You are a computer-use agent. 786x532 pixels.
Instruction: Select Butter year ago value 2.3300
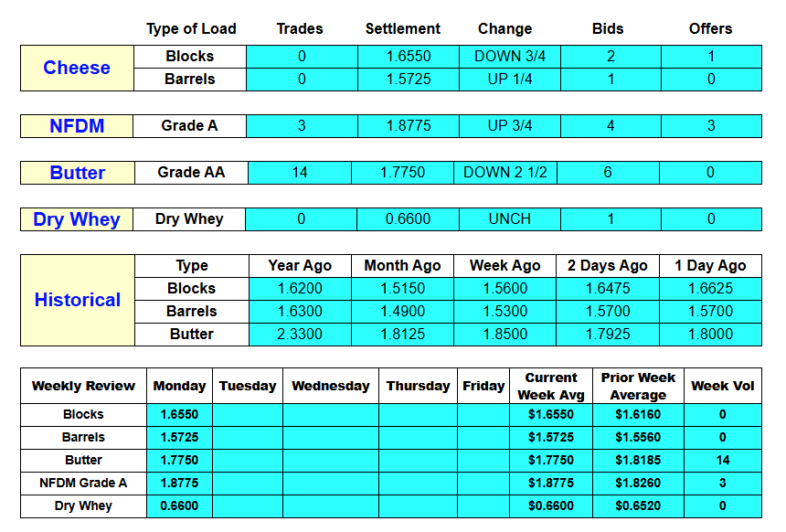[x=300, y=335]
